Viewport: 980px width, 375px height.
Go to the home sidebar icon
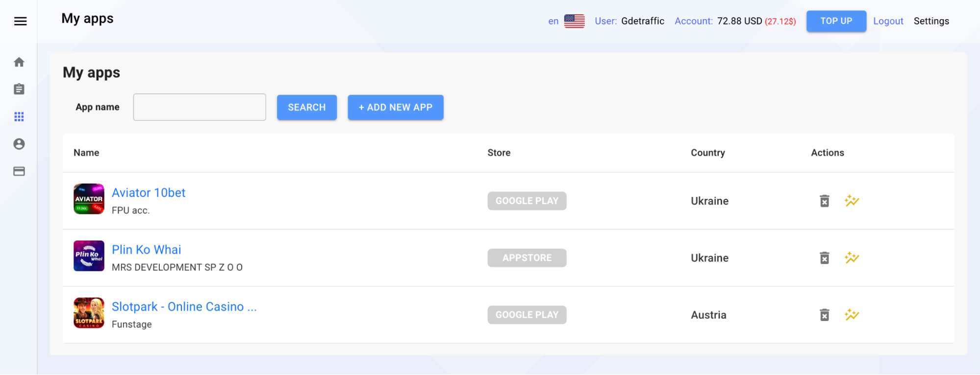pos(19,62)
